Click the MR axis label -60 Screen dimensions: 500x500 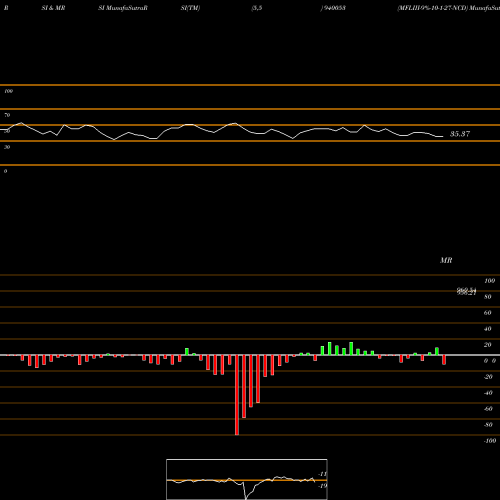click(x=488, y=409)
